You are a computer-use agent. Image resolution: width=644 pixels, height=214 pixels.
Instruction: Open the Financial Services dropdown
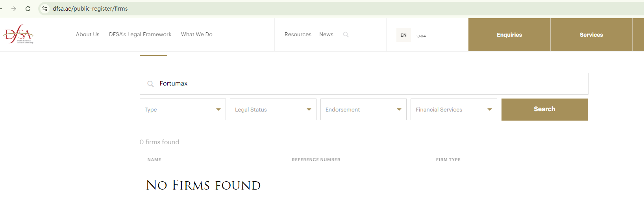tap(454, 110)
